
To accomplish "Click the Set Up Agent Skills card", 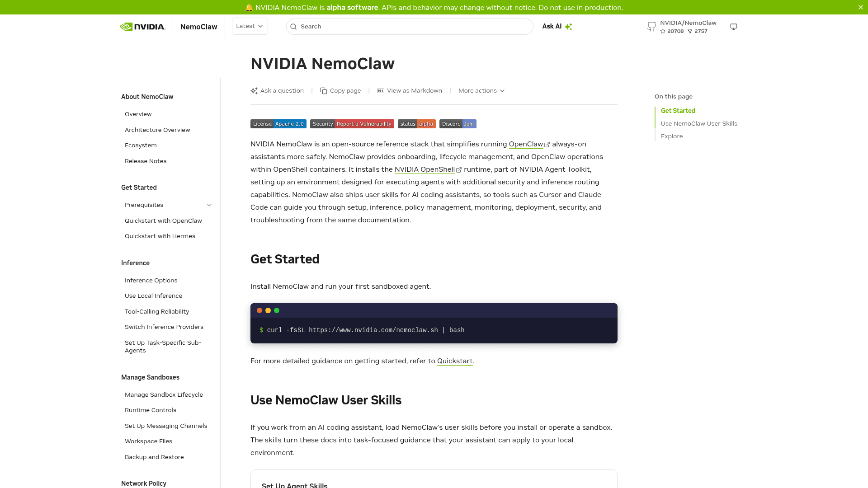I will [434, 479].
